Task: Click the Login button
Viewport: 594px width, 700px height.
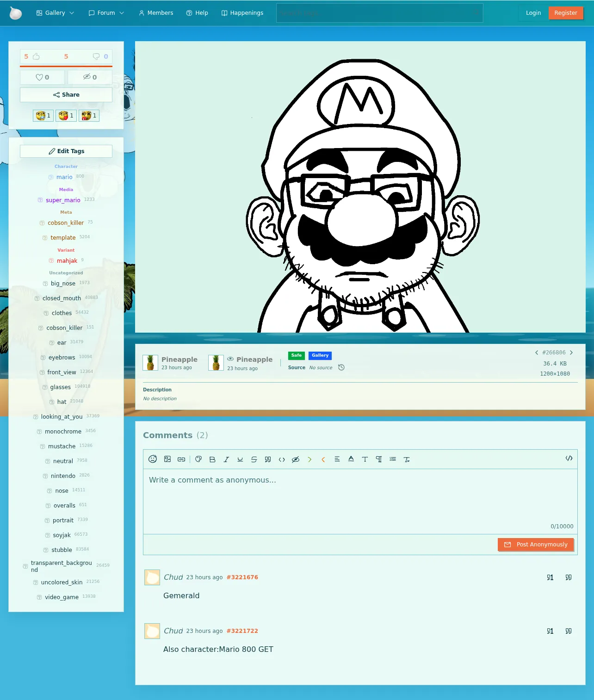Action: (533, 13)
